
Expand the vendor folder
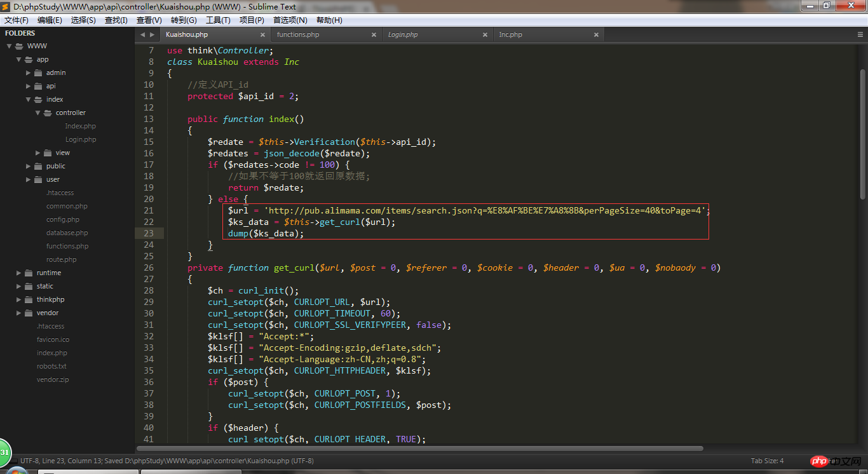19,313
